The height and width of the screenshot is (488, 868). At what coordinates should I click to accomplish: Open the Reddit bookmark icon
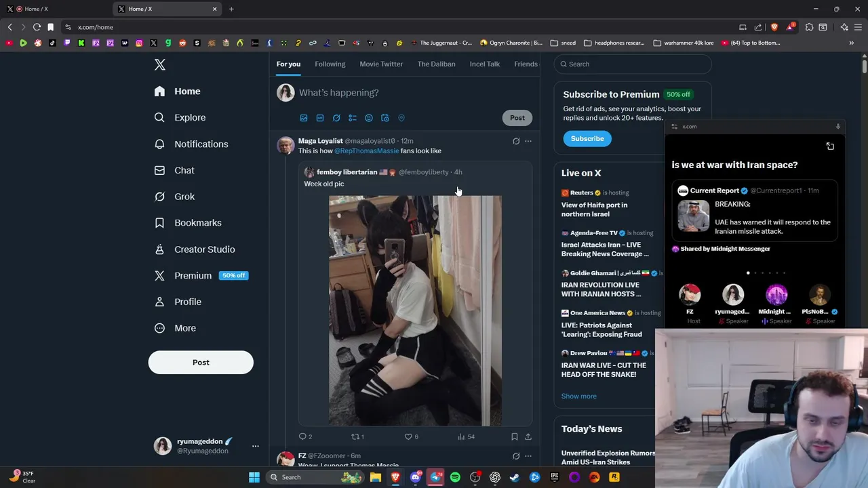point(182,43)
